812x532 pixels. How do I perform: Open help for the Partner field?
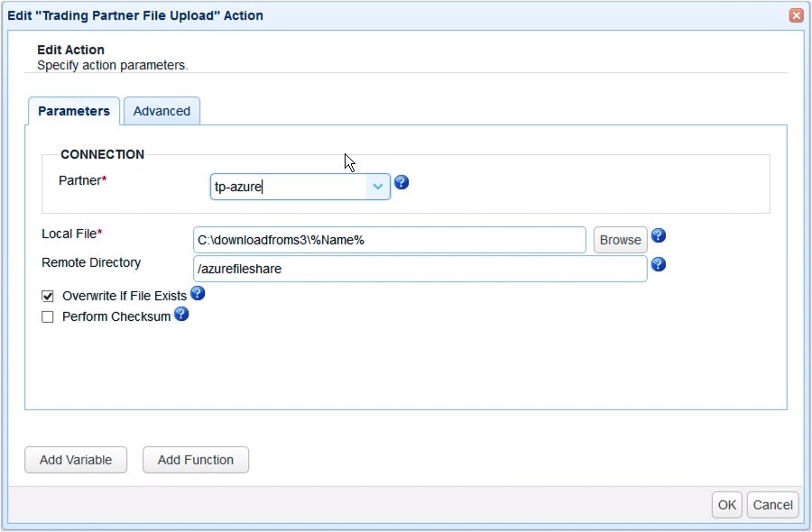(x=401, y=182)
